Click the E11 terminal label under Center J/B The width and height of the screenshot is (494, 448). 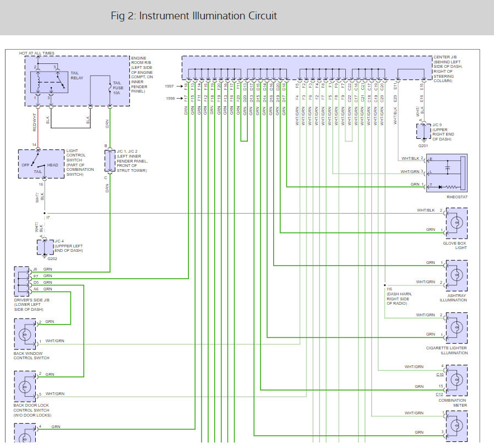pyautogui.click(x=395, y=86)
